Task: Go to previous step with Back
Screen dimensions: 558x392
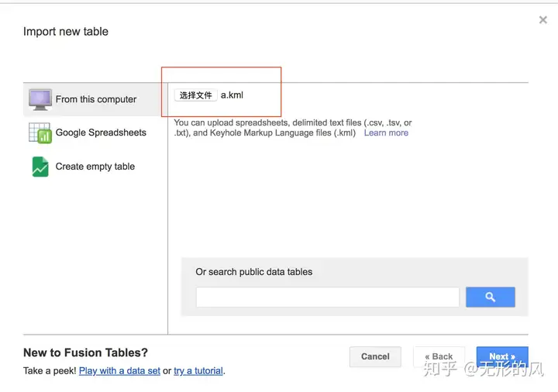Action: (x=439, y=356)
